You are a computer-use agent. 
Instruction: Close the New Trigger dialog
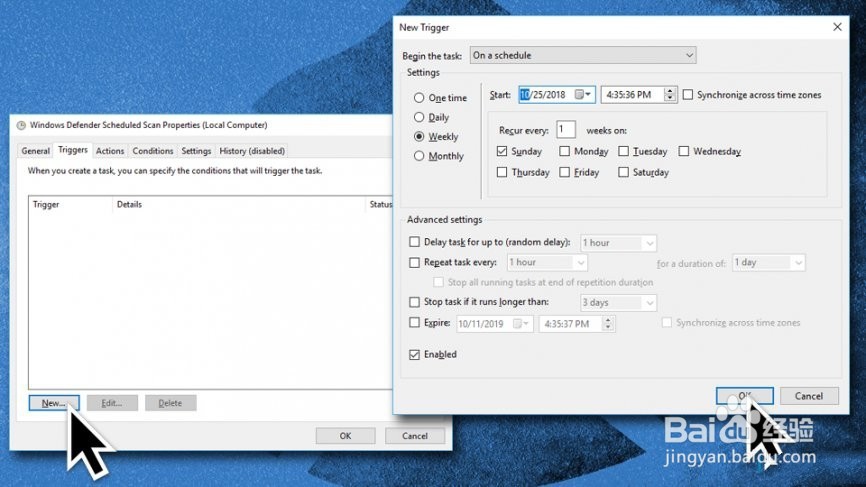click(837, 27)
